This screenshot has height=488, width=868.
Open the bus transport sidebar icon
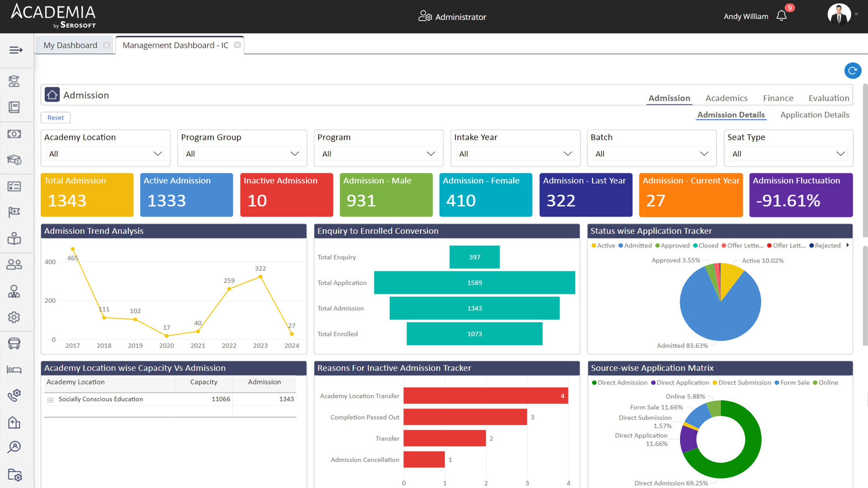[14, 344]
